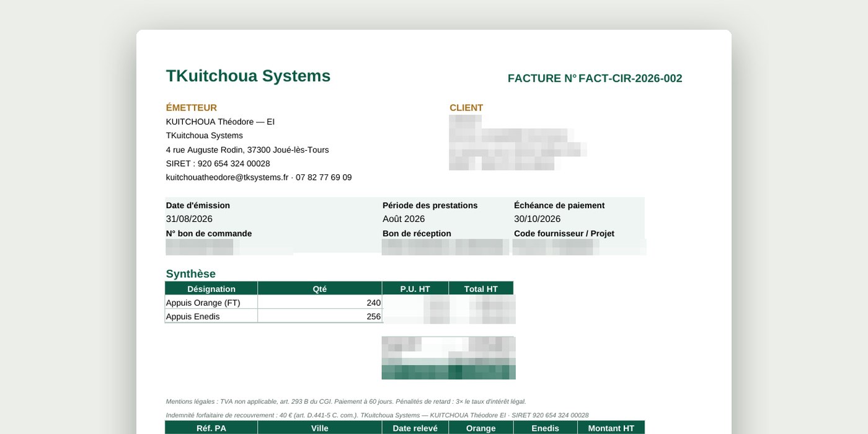Click the "Total HT" column header
The image size is (868, 434).
[x=481, y=289]
